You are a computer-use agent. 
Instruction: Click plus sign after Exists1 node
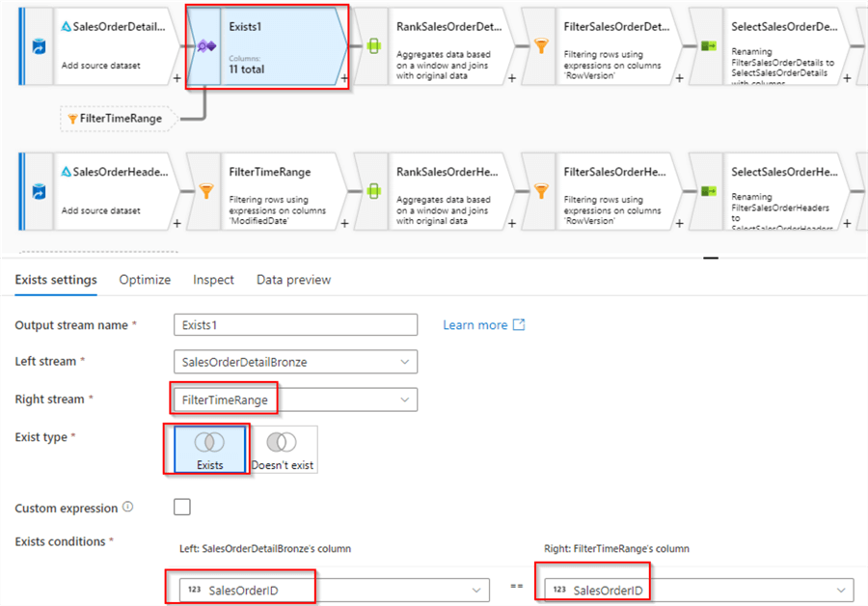(344, 78)
